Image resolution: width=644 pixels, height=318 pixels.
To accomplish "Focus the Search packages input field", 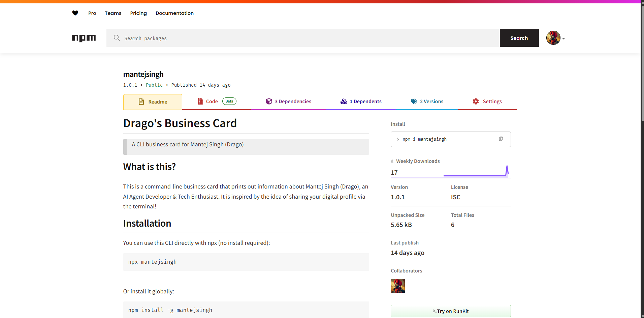I will point(303,38).
